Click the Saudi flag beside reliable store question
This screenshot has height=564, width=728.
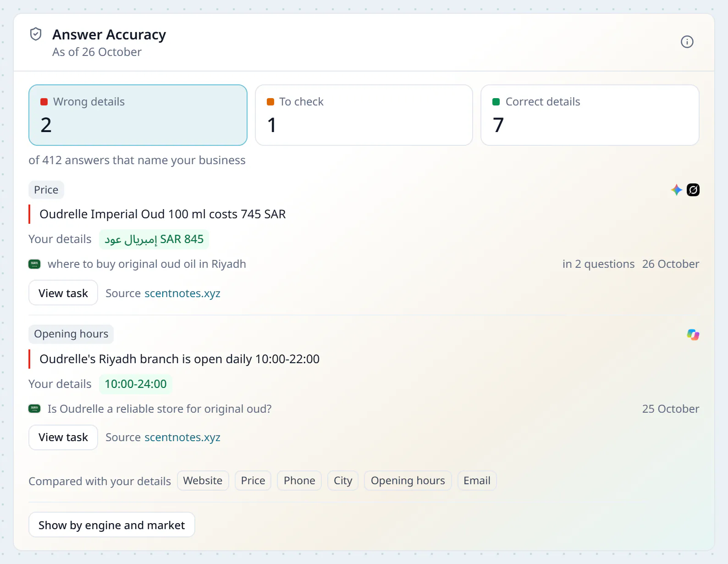(x=34, y=409)
